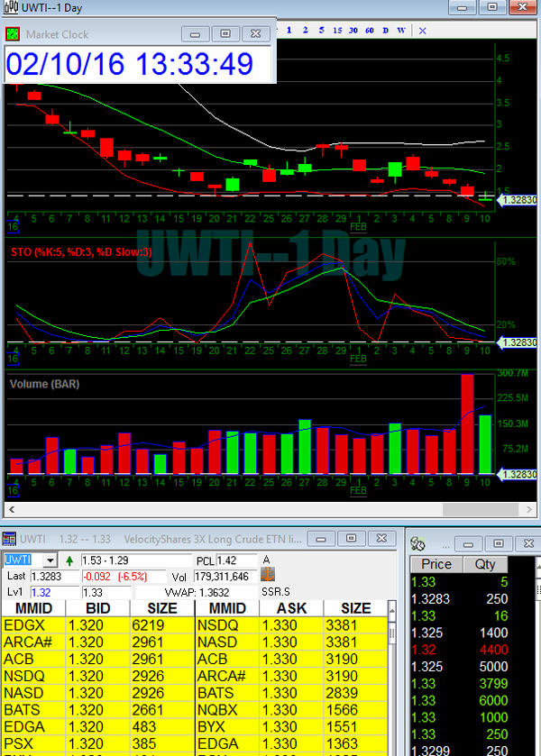Viewport: 541px width, 756px height.
Task: Switch chart to 60 minute timeframe
Action: click(x=369, y=31)
